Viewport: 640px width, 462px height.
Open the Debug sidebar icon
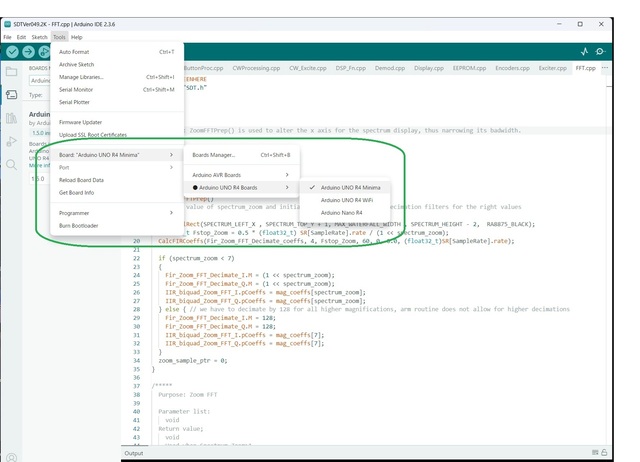[11, 141]
